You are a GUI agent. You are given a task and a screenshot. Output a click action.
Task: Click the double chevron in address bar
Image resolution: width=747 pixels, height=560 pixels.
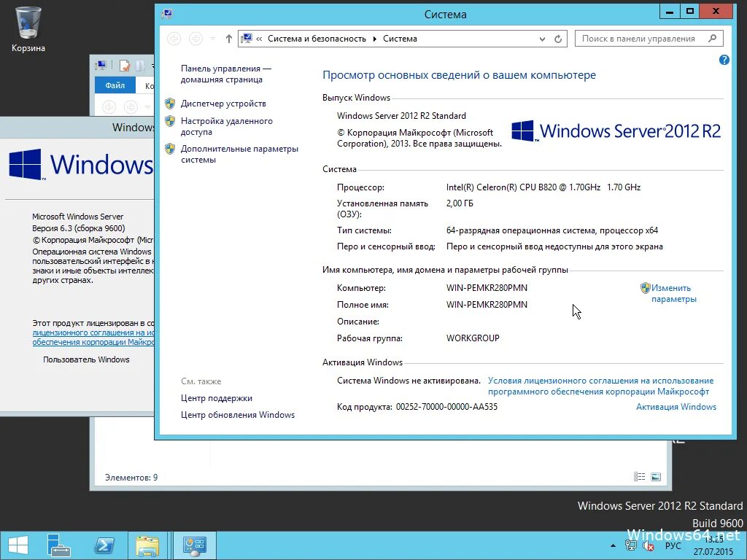[259, 39]
